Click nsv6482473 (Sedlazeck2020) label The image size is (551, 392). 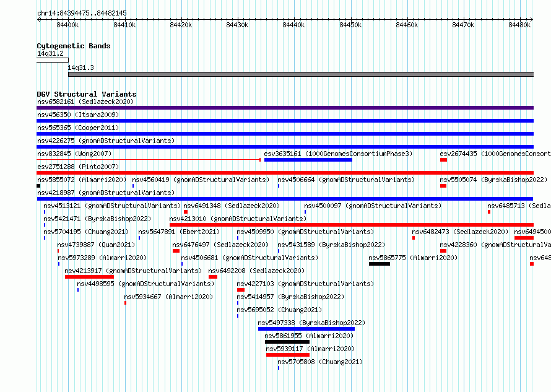(x=460, y=232)
